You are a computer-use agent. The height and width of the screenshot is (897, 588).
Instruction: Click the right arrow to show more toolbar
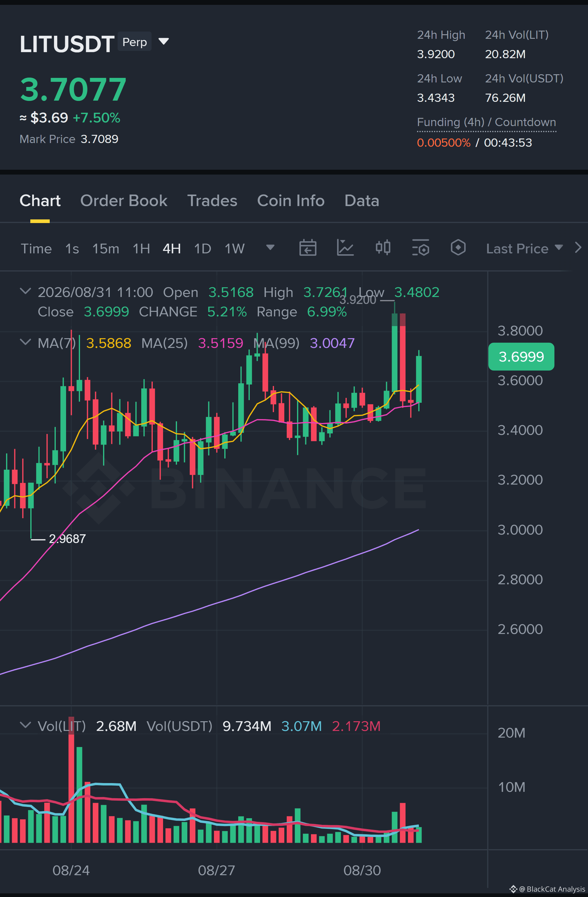point(578,248)
